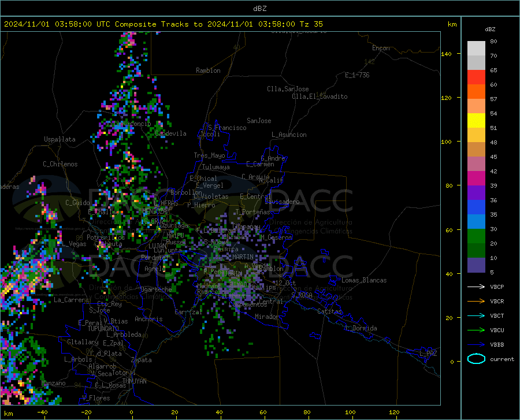
Task: Click the orange VBCR arrow icon
Action: click(476, 301)
